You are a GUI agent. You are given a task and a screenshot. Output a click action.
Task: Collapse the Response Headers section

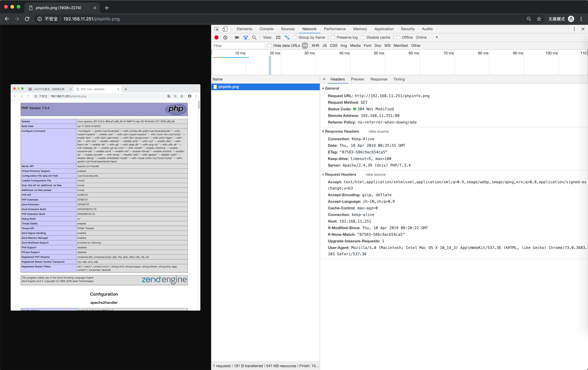coord(323,131)
